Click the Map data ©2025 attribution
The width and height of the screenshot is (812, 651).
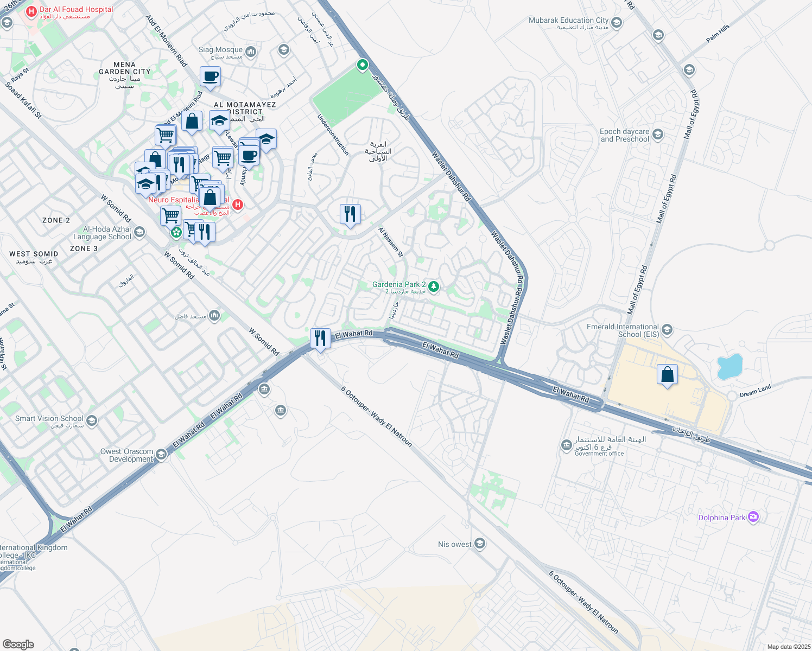[x=789, y=647]
